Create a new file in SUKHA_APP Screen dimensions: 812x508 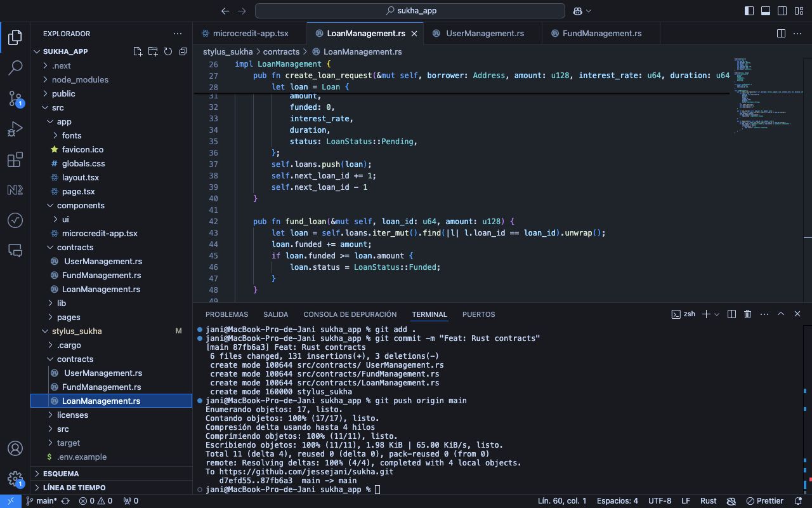(138, 51)
